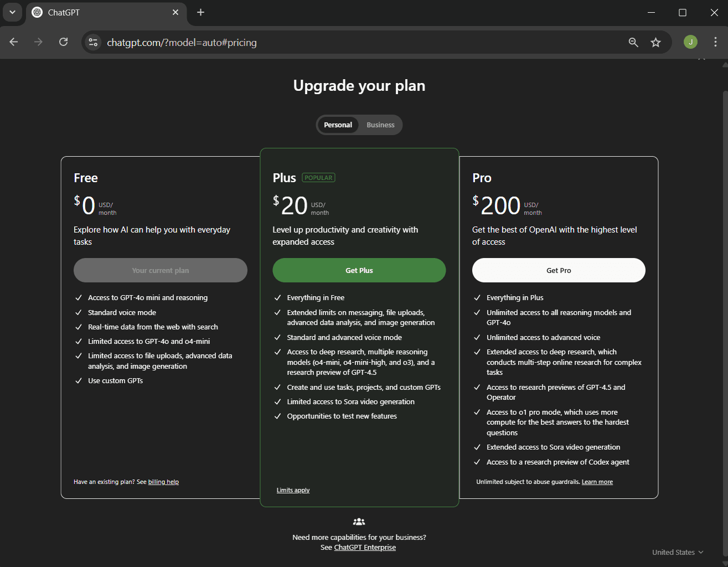Click checkmark beside Everything in Free
The width and height of the screenshot is (728, 567).
(x=277, y=297)
